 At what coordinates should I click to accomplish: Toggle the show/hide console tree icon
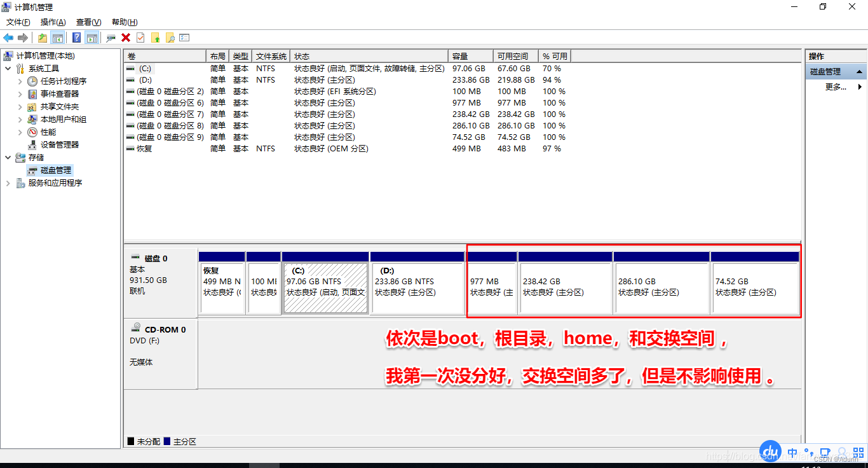[x=58, y=38]
